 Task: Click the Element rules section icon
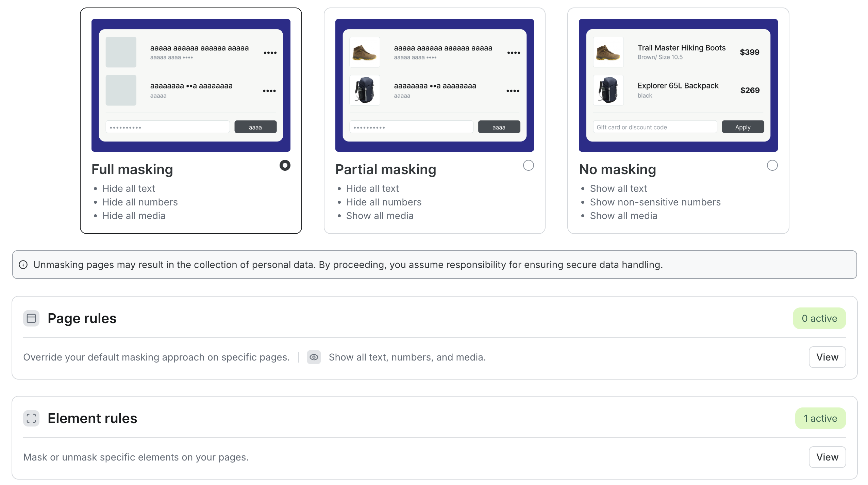(31, 418)
